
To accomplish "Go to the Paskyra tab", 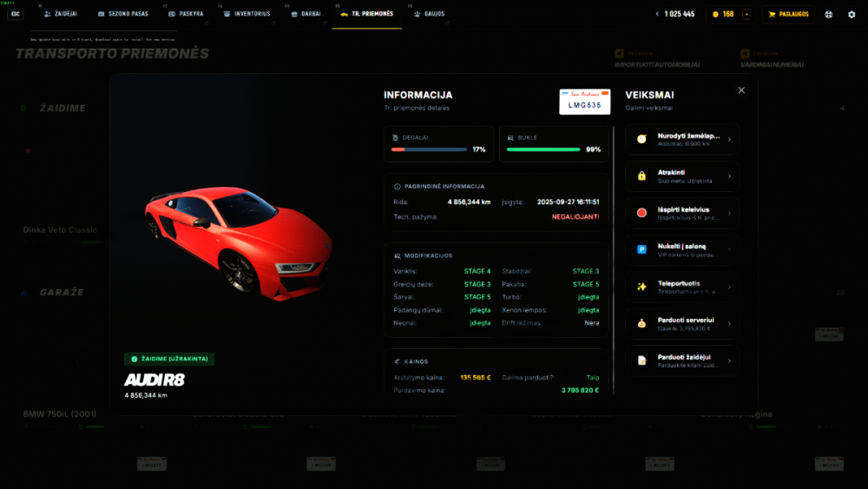I will [x=186, y=14].
